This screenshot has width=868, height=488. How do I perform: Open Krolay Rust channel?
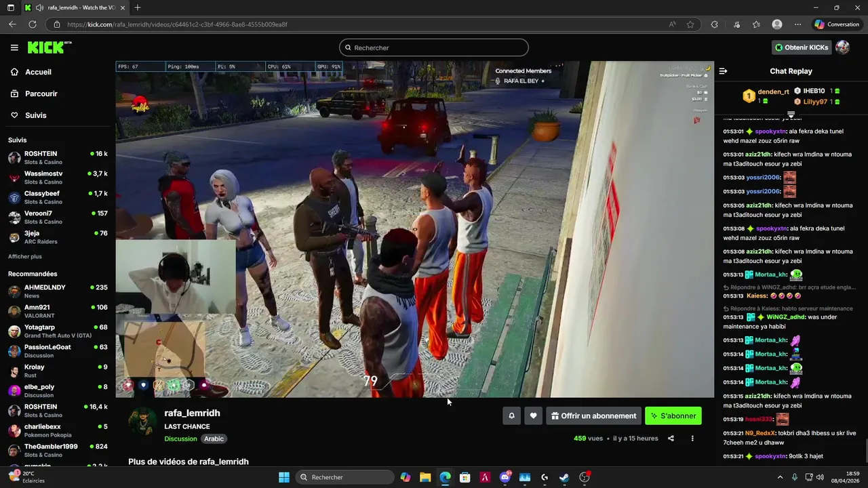(x=58, y=371)
